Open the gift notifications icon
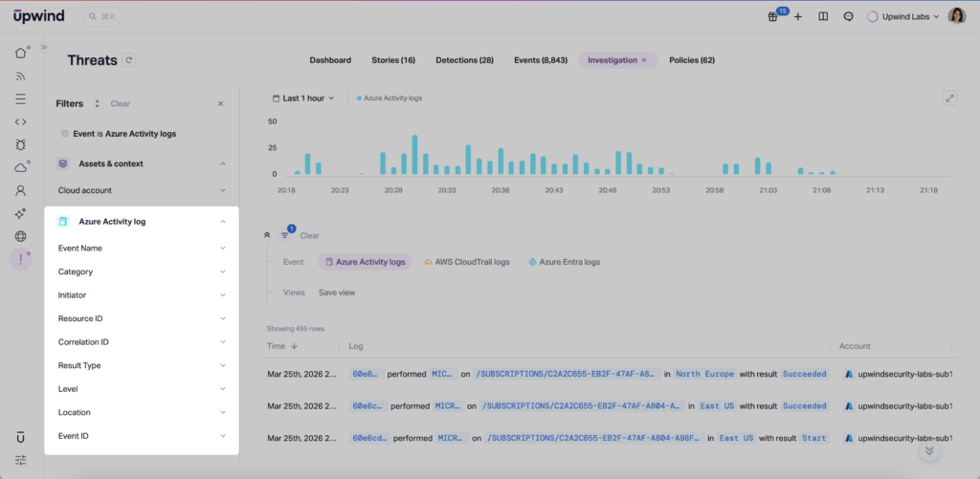The image size is (980, 479). [x=772, y=17]
